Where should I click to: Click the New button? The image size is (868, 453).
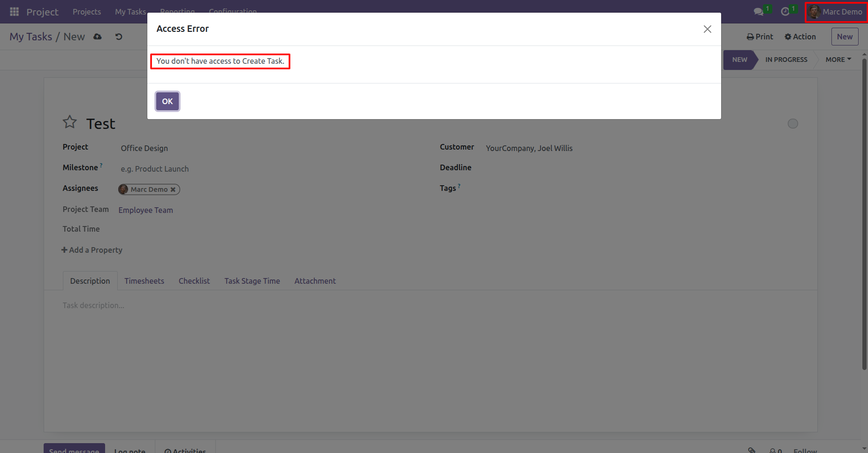click(x=845, y=37)
